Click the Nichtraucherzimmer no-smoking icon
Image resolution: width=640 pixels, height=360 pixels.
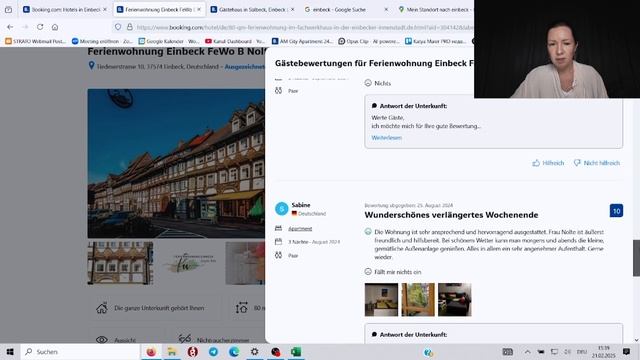pos(185,339)
